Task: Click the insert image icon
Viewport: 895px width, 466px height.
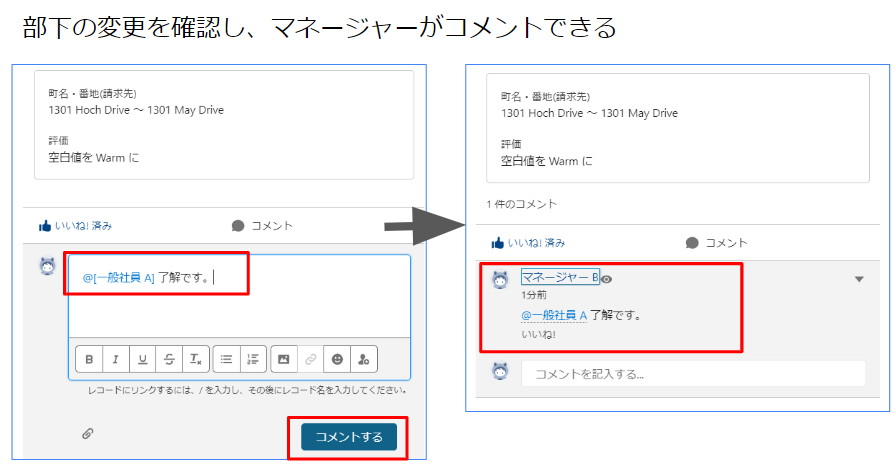Action: coord(284,359)
